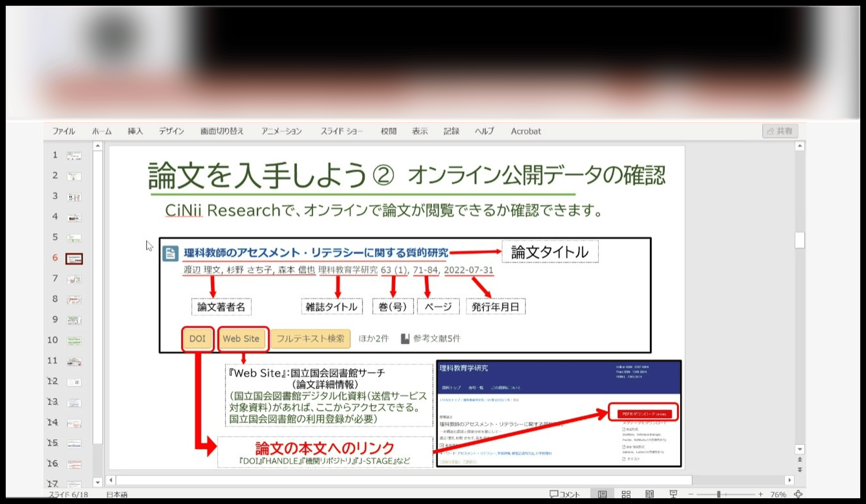Open the 挿入 ribbon tab

[x=135, y=131]
